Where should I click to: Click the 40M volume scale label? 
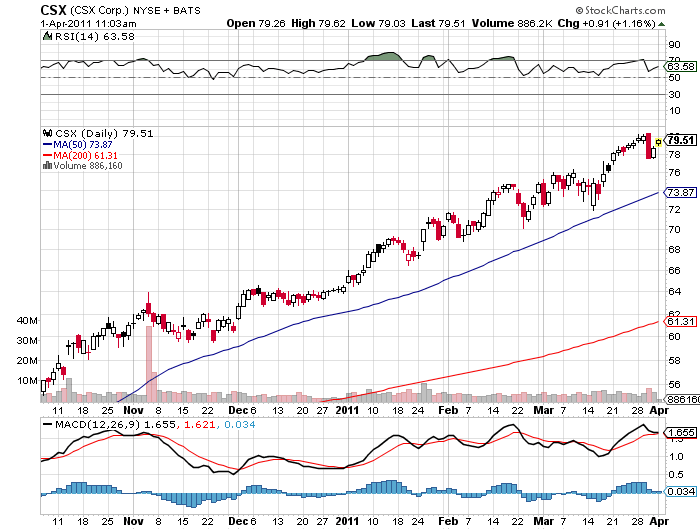click(27, 320)
